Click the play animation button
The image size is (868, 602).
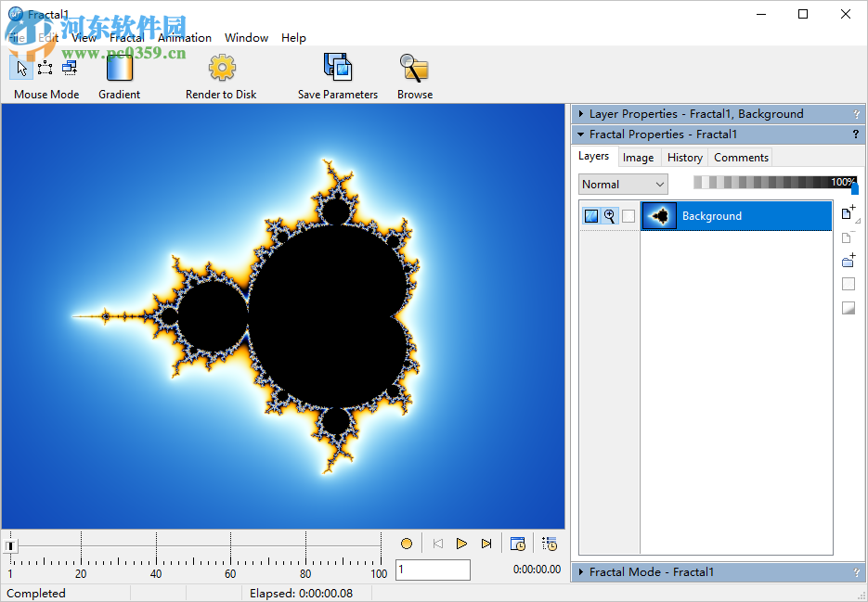point(461,543)
